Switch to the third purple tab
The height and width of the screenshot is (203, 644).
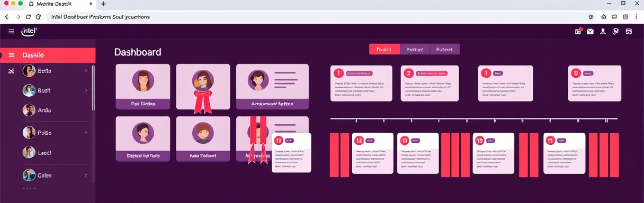[x=445, y=49]
